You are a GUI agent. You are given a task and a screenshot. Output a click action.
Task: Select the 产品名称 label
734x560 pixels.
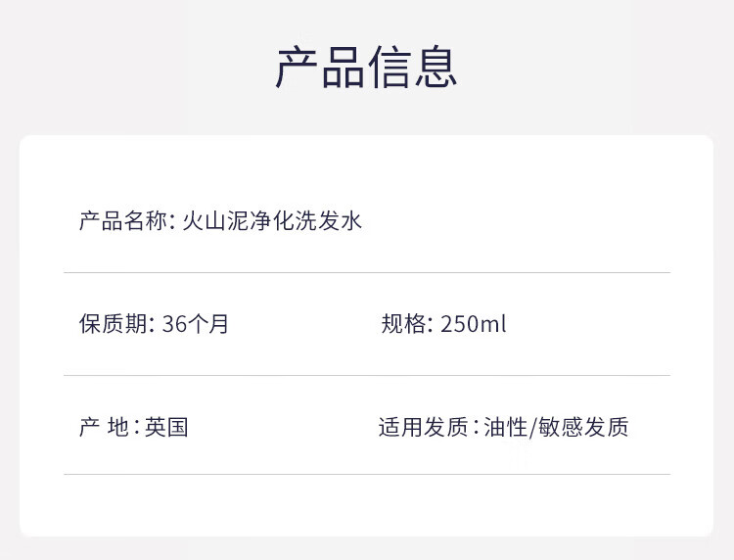(x=123, y=220)
